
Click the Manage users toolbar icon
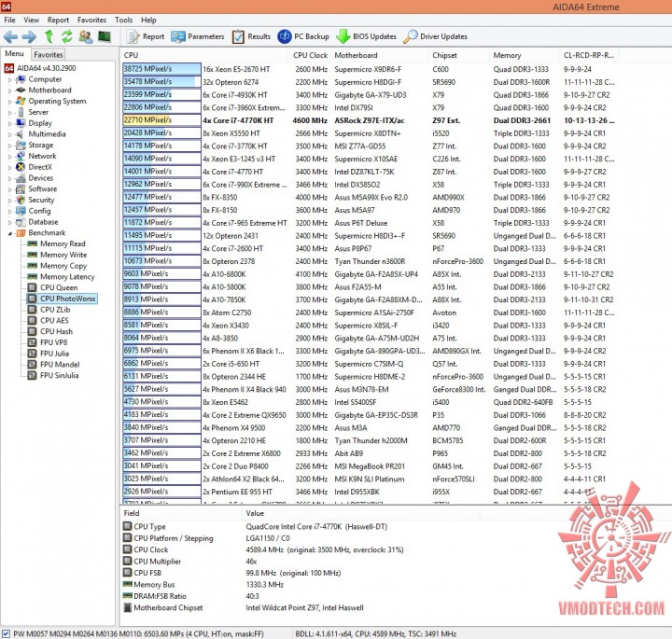(x=86, y=36)
